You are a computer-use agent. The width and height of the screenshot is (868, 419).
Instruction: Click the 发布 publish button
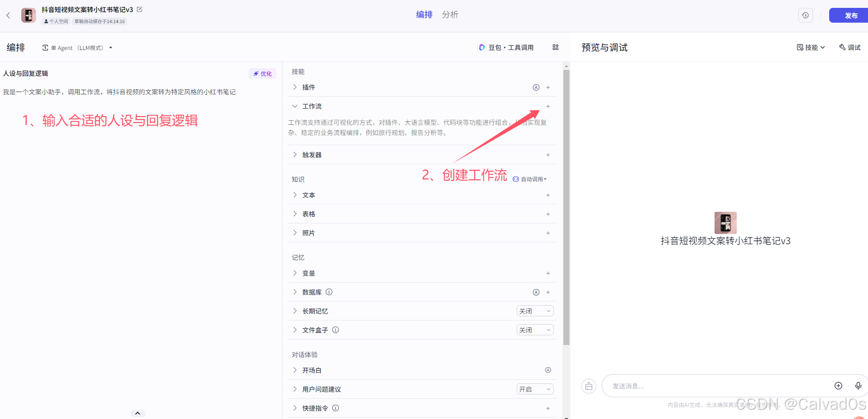point(849,15)
